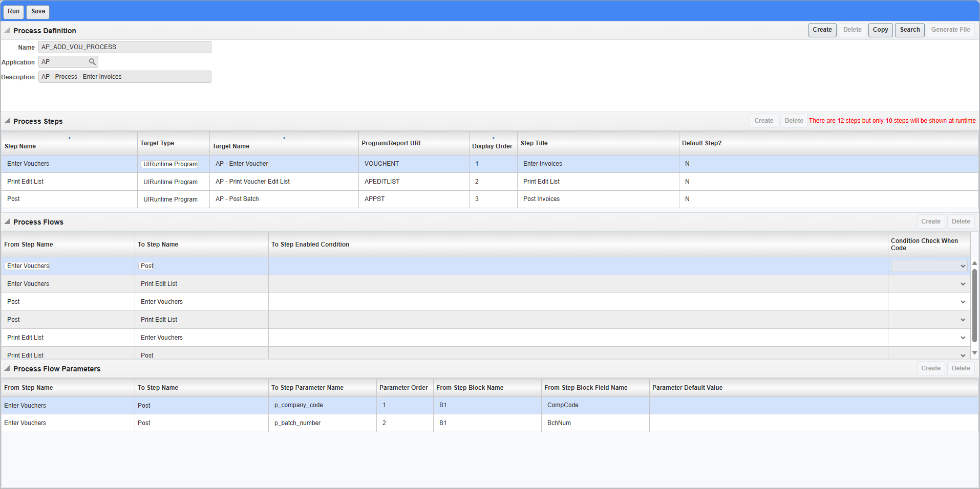This screenshot has height=489, width=980.
Task: Click Create in Process Flow Parameters header
Action: click(x=931, y=368)
